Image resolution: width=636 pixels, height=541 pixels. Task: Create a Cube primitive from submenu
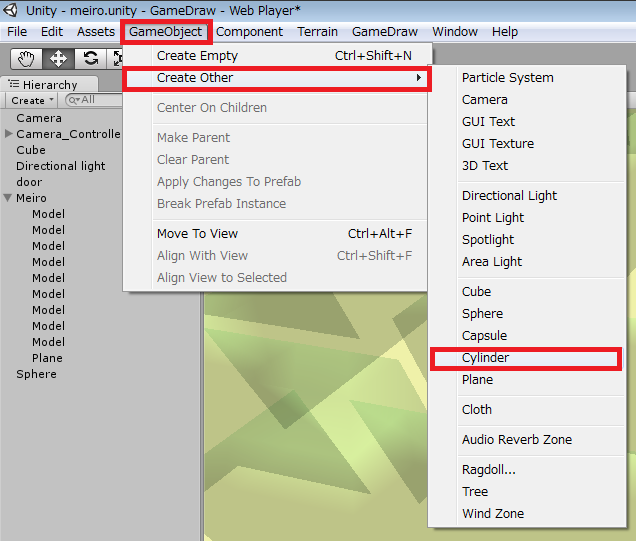(x=527, y=292)
